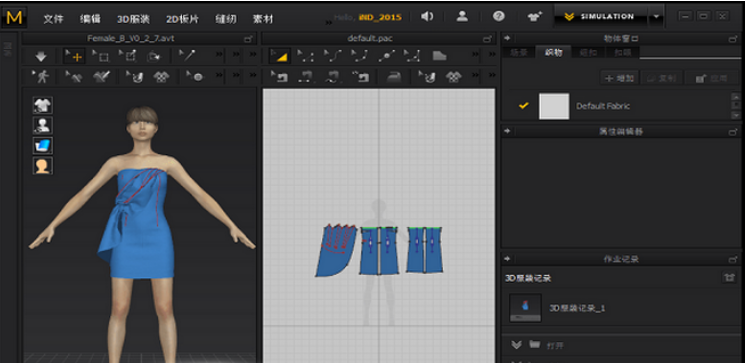This screenshot has height=363, width=745.
Task: Switch to the 场景 tab
Action: 518,53
